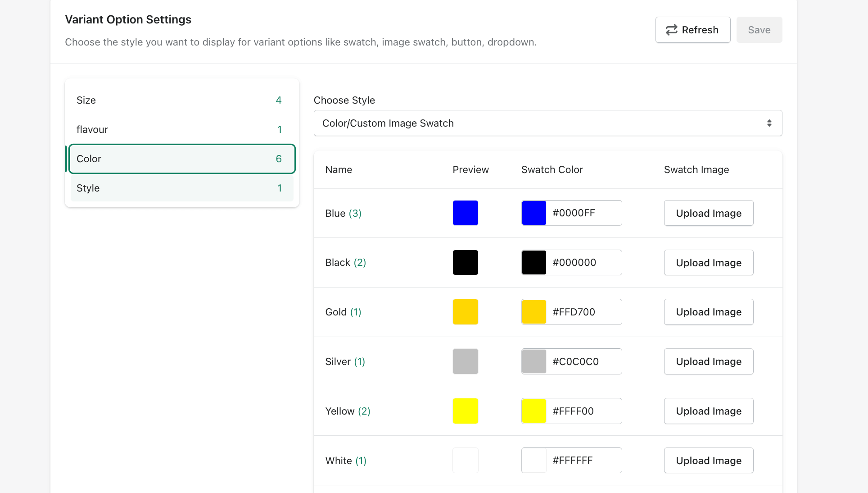Click the 'Gold (1)' name text
The width and height of the screenshot is (868, 493).
point(344,312)
